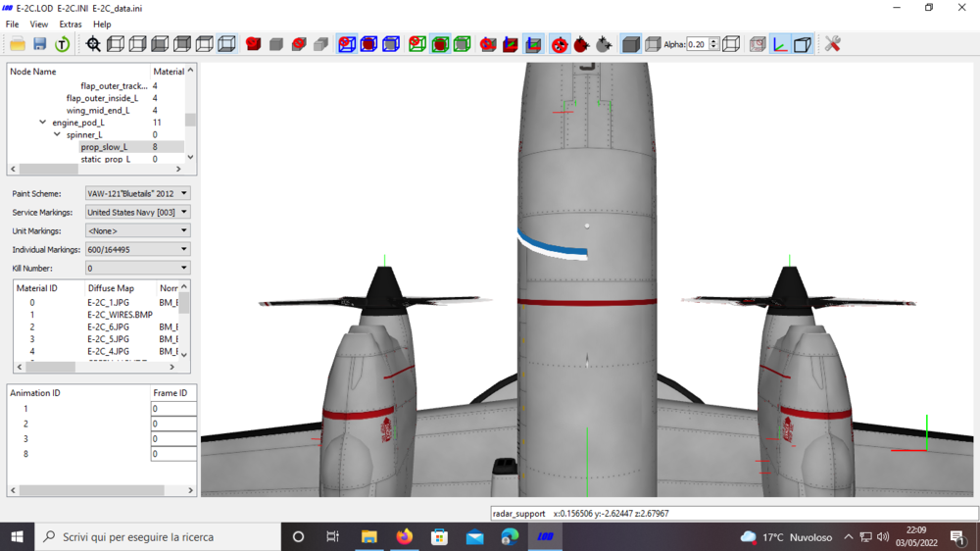Toggle the crossed-out bomb icon

click(x=560, y=44)
